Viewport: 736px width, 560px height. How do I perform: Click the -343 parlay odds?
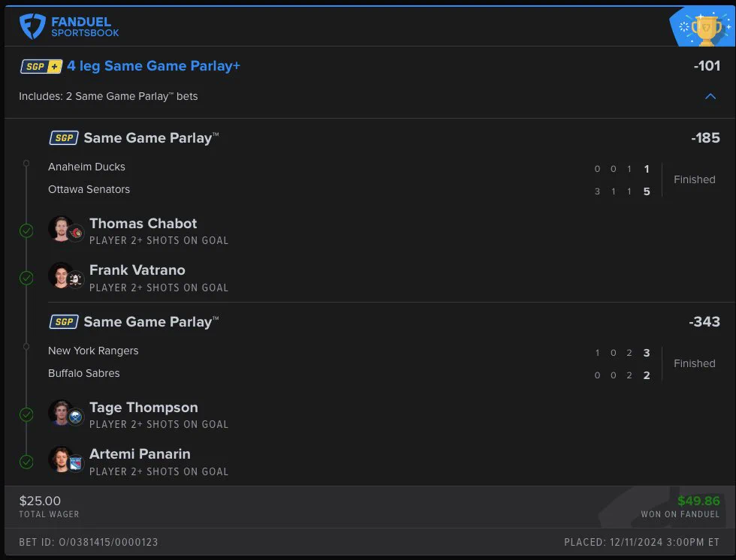[704, 322]
